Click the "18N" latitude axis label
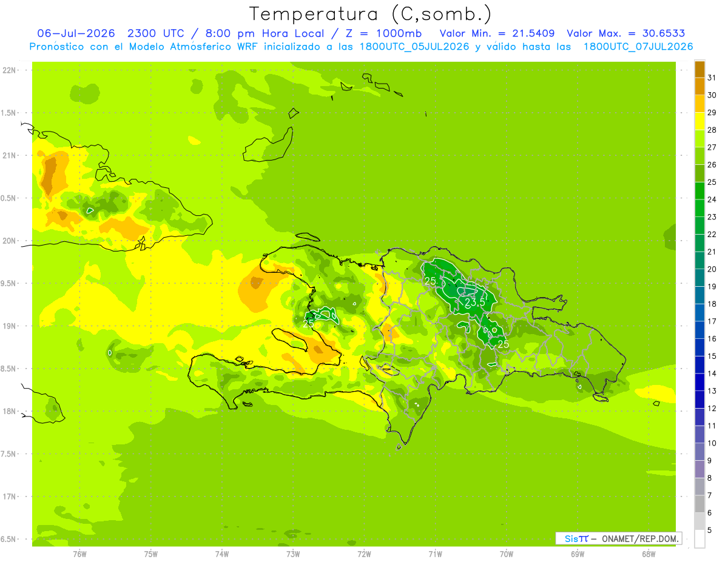Screen dimensions: 728x562 (x=10, y=411)
